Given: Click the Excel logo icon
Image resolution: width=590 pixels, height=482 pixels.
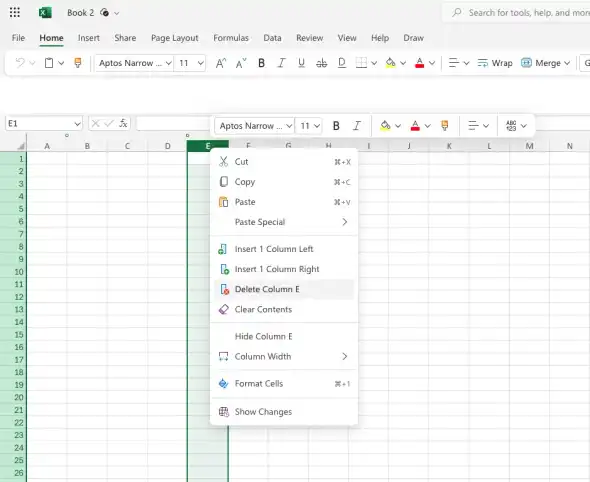Looking at the screenshot, I should tap(45, 13).
